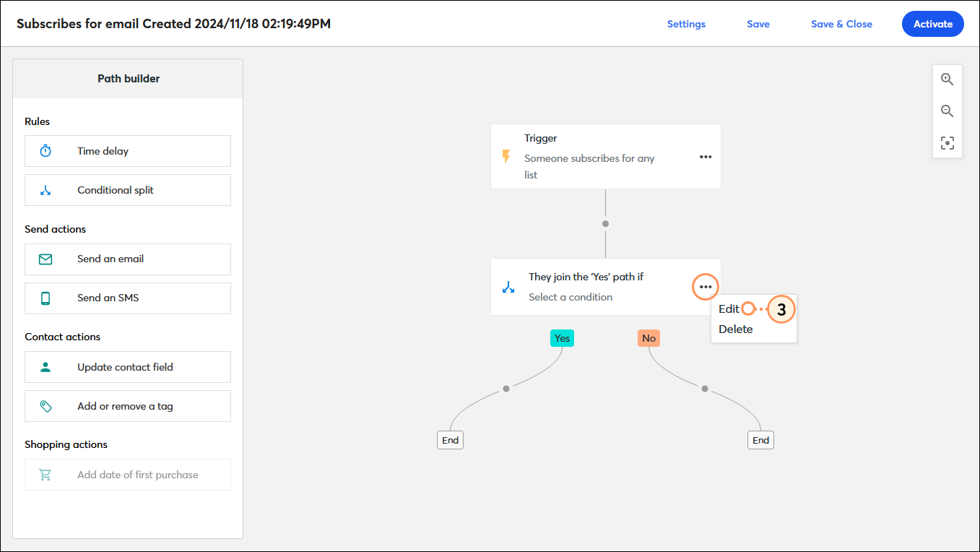
Task: Click the zoom out magnifier icon
Action: coord(947,111)
